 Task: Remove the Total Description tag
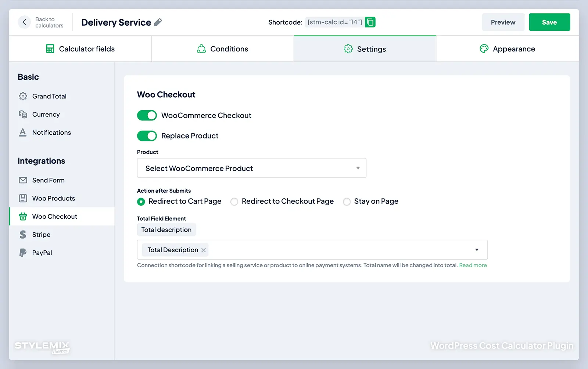[204, 250]
